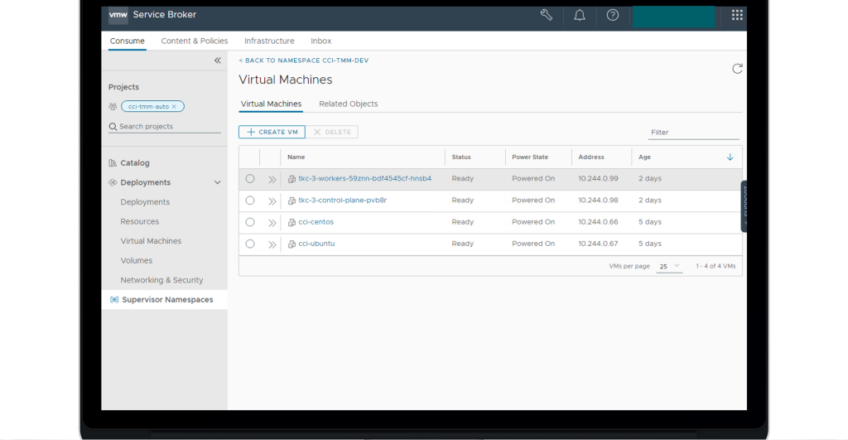Click the VM icon beside cci-ubuntu
Viewport: 848px width, 440px height.
(292, 244)
